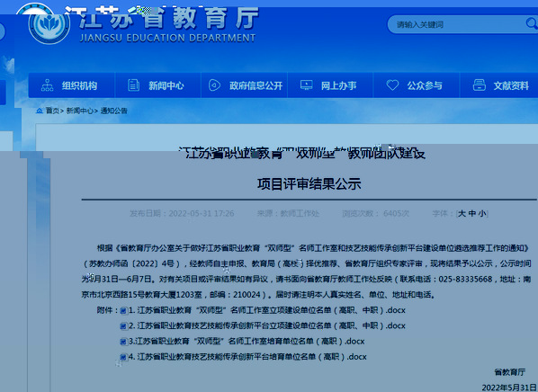Click the 来源：教师工作处 text
The width and height of the screenshot is (538, 392).
pos(288,214)
